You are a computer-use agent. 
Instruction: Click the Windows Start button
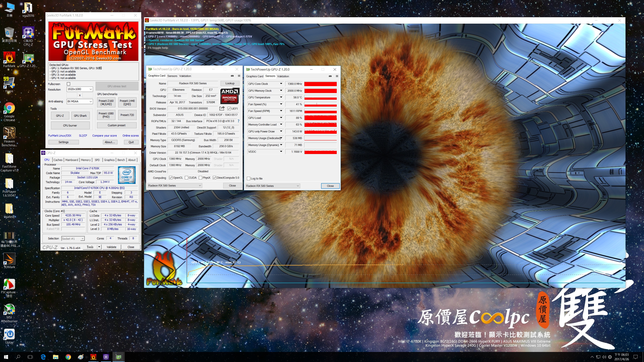click(6, 357)
